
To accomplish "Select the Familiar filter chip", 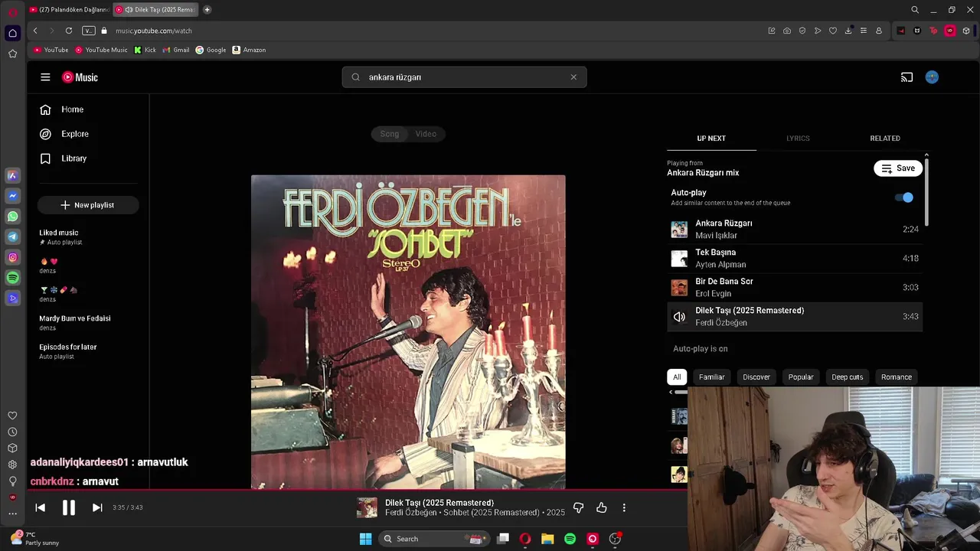I will [711, 377].
